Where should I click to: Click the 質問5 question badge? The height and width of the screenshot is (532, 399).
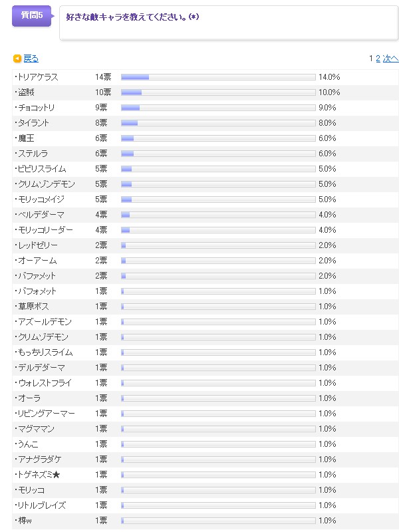[31, 17]
